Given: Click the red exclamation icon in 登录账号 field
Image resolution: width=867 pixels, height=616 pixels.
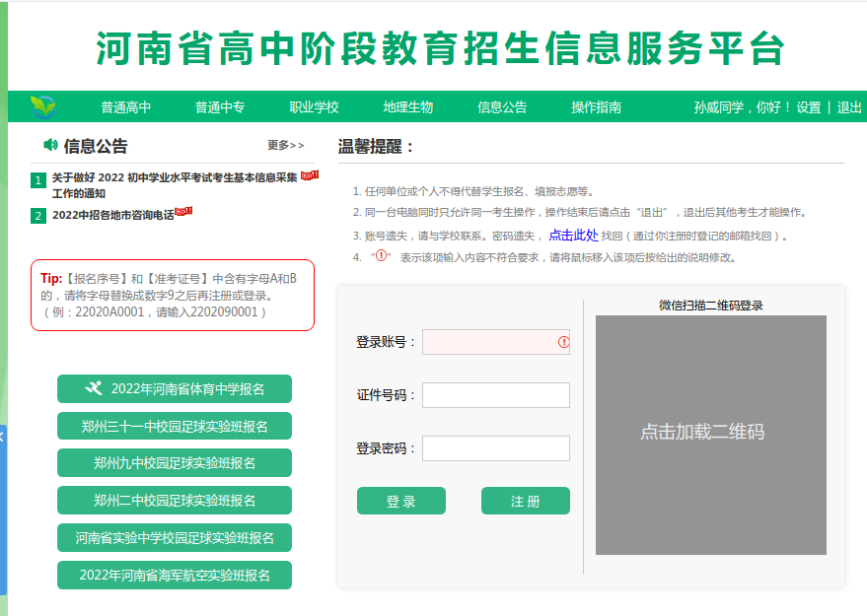Looking at the screenshot, I should point(563,342).
